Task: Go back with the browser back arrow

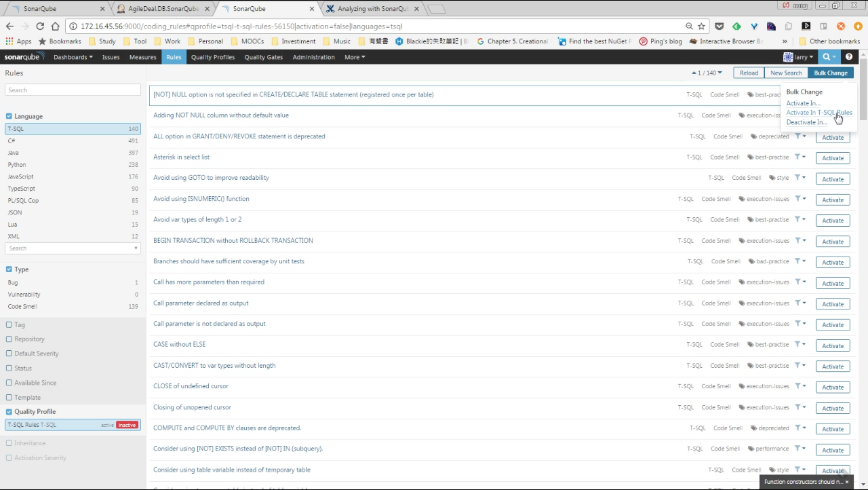Action: 9,26
